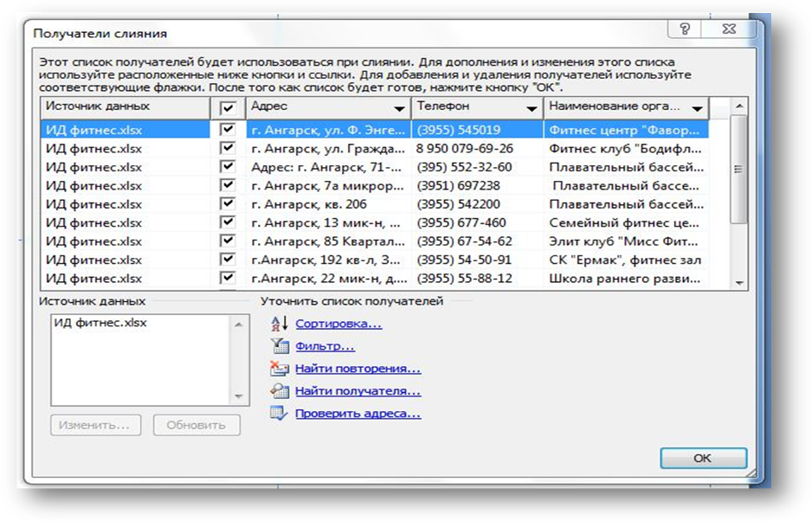This screenshot has width=812, height=521.
Task: Uncheck recipient with phone 8 950 079-69-26
Action: (228, 148)
